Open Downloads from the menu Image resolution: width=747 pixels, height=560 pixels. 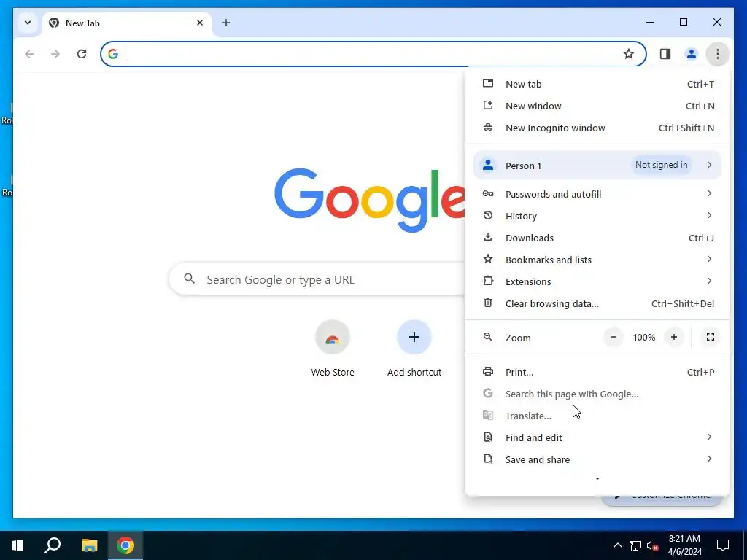pyautogui.click(x=597, y=238)
